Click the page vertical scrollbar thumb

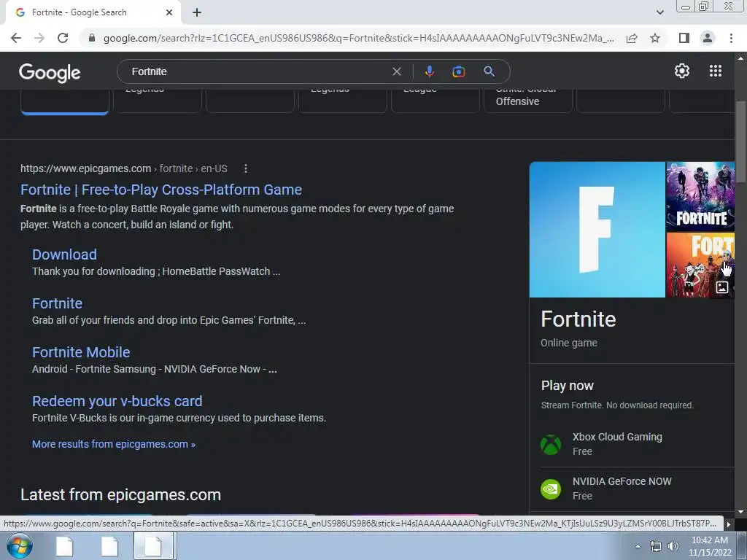coord(741,142)
